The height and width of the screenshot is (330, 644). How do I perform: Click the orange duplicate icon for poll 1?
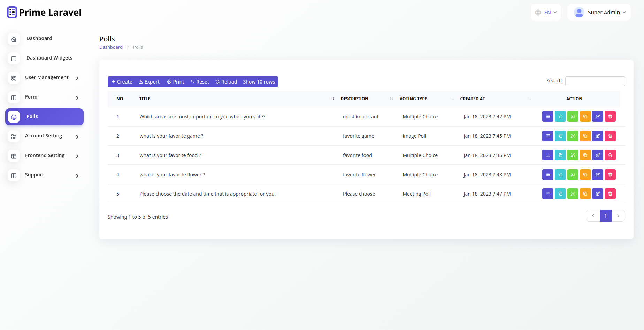(585, 117)
